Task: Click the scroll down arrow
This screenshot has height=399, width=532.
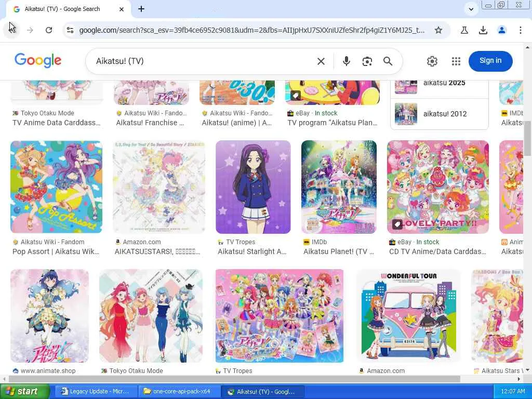Action: pos(527,370)
